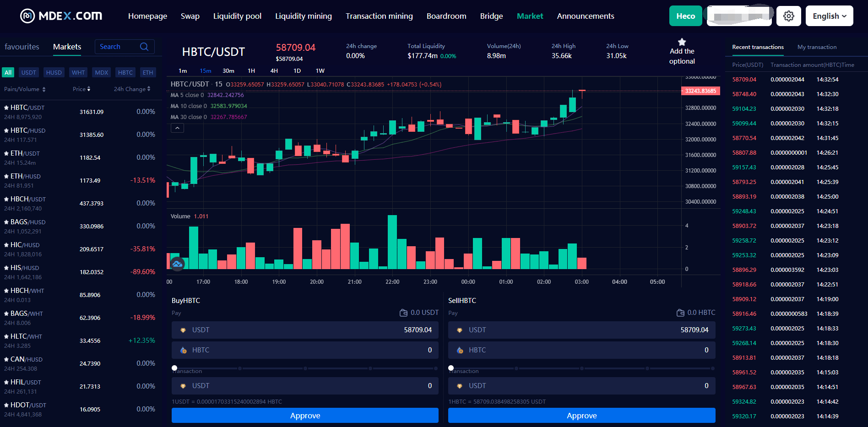Collapse the chart legend with the arrow button
The width and height of the screenshot is (868, 427).
pyautogui.click(x=177, y=128)
